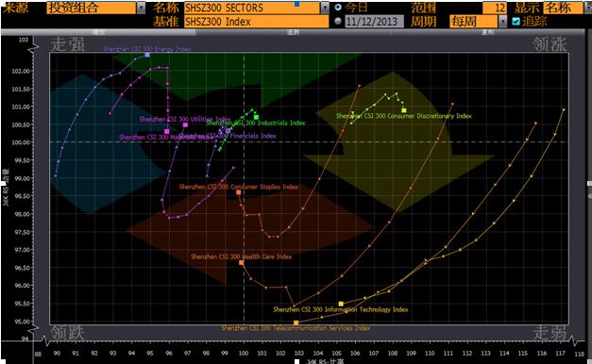Toggle the 追踪 checkbox
The height and width of the screenshot is (364, 592).
[x=516, y=22]
